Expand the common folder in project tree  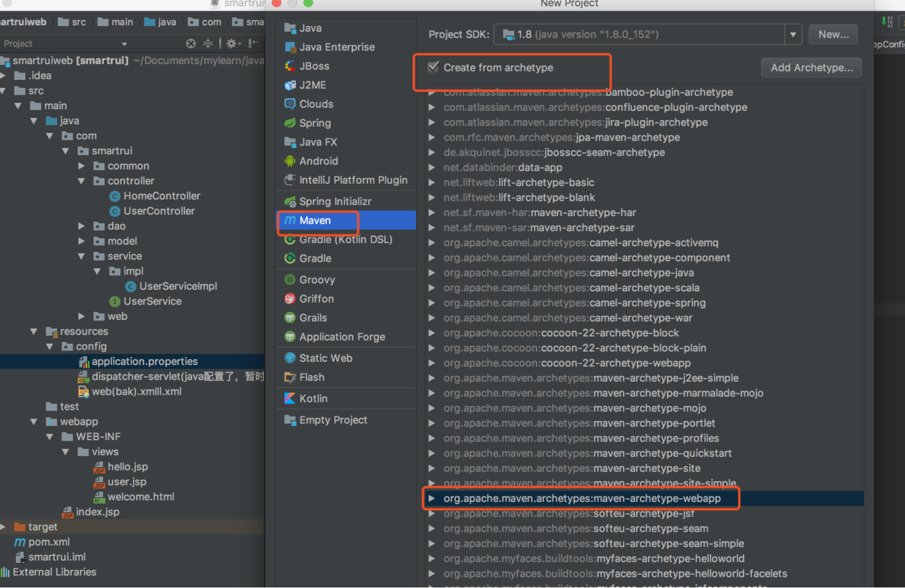click(x=81, y=166)
